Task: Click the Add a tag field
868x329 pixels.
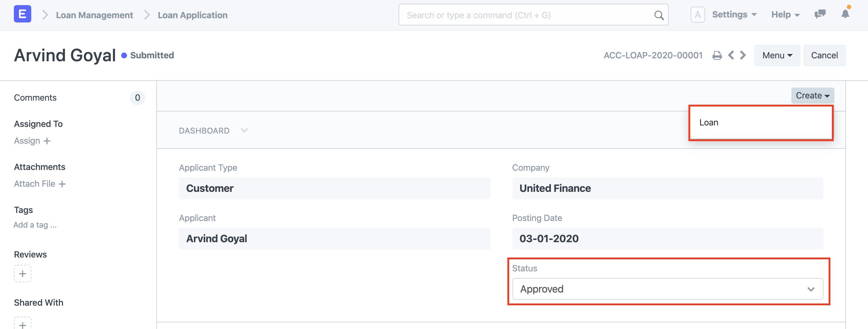Action: 35,225
